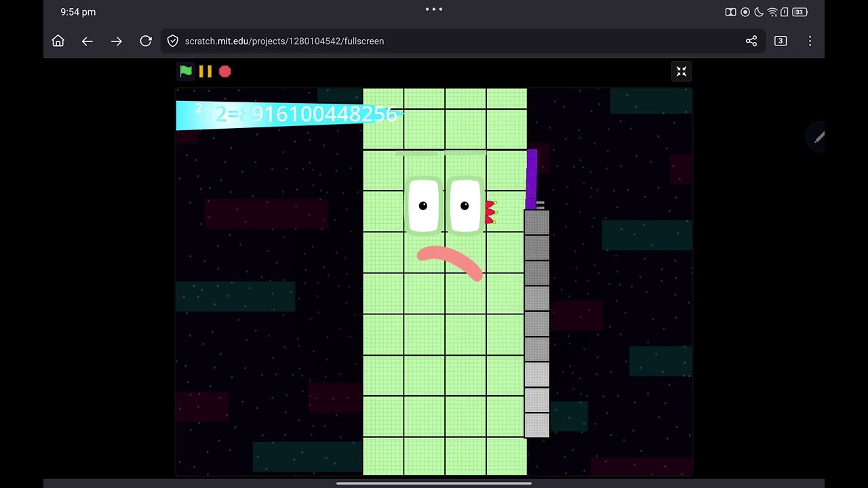The height and width of the screenshot is (488, 868).
Task: Tap the three dots at screen top
Action: (x=434, y=9)
